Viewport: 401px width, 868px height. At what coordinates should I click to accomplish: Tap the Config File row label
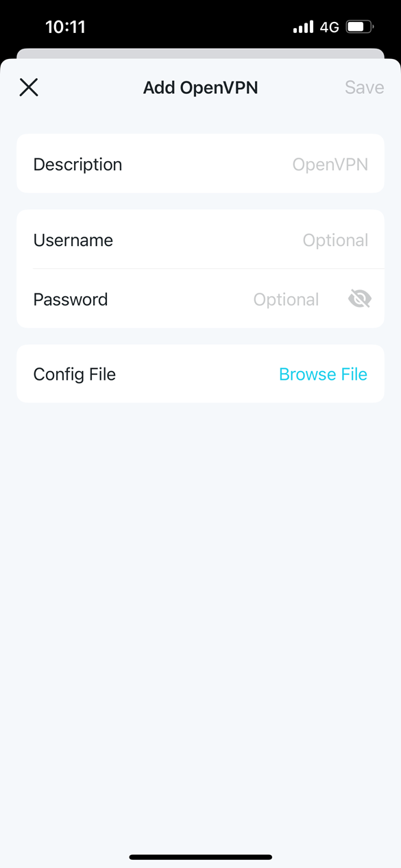75,374
